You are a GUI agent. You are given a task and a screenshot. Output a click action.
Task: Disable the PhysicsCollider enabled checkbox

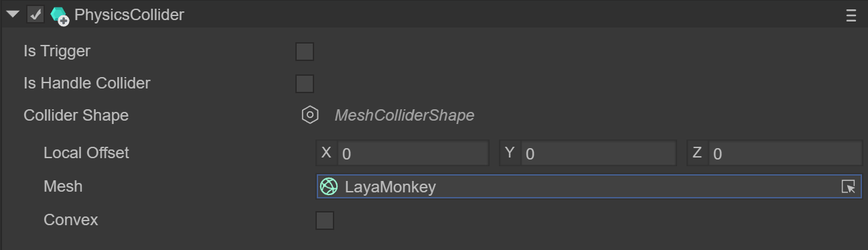pos(35,14)
